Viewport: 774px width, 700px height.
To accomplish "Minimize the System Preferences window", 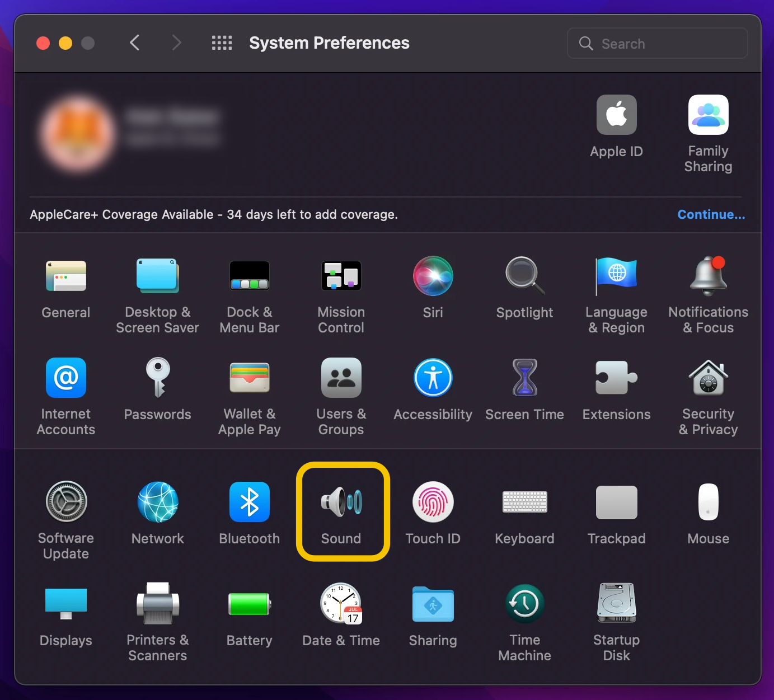I will (x=65, y=43).
